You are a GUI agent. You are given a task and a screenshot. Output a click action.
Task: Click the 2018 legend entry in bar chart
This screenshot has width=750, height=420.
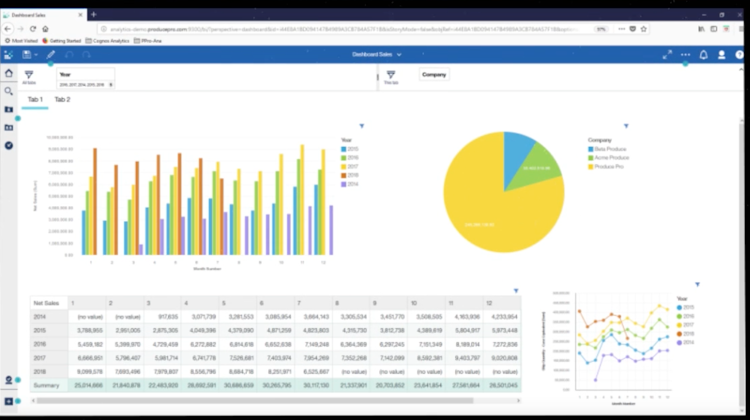(x=350, y=176)
